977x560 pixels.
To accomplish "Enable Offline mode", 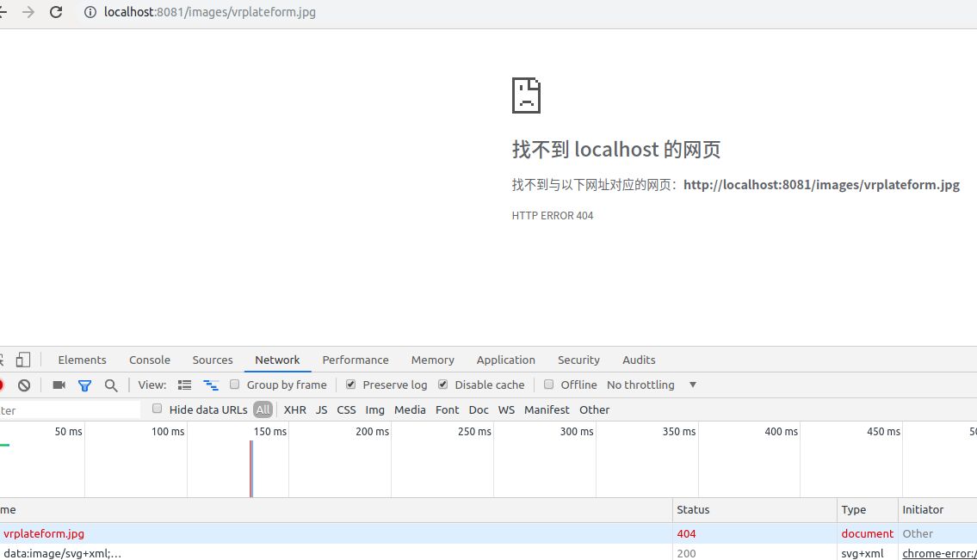I will 548,385.
